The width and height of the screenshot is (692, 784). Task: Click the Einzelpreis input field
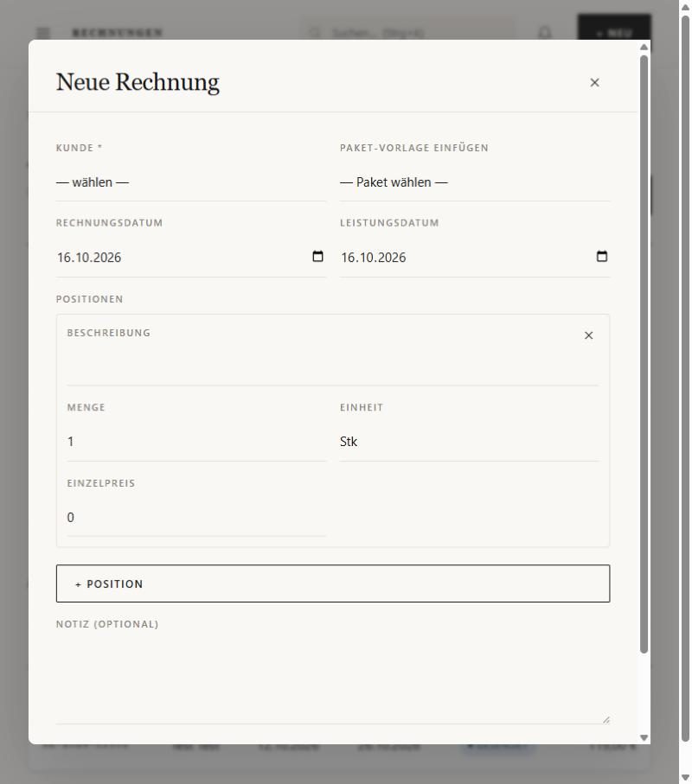pos(196,518)
